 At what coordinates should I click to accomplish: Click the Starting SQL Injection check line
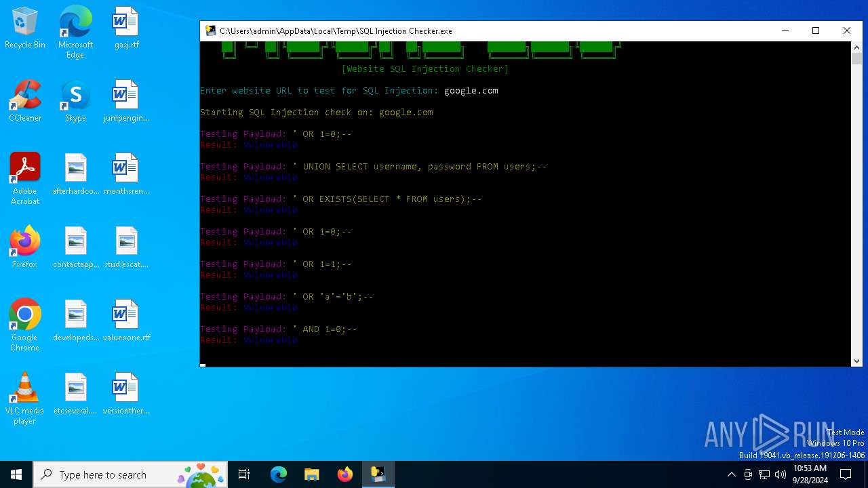[316, 112]
